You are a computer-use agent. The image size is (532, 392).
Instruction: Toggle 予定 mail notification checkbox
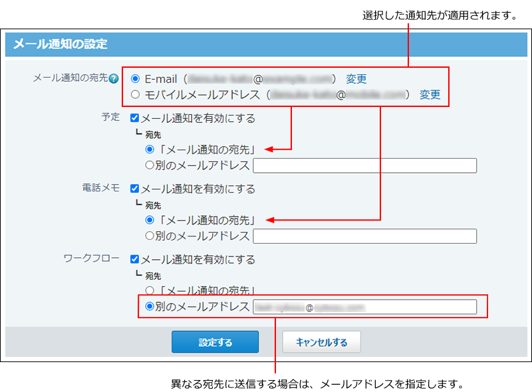pos(135,118)
